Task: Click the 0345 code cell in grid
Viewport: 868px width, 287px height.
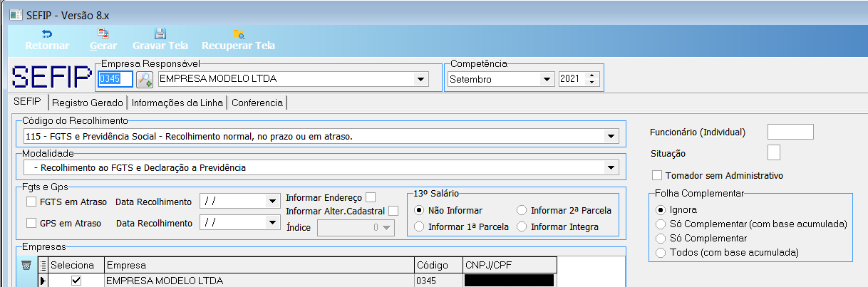Action: point(438,281)
